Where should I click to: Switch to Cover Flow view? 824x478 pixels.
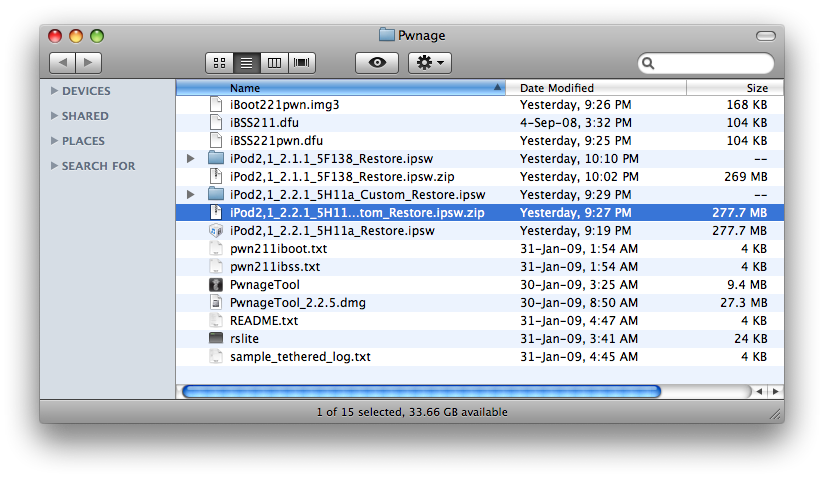[x=301, y=63]
